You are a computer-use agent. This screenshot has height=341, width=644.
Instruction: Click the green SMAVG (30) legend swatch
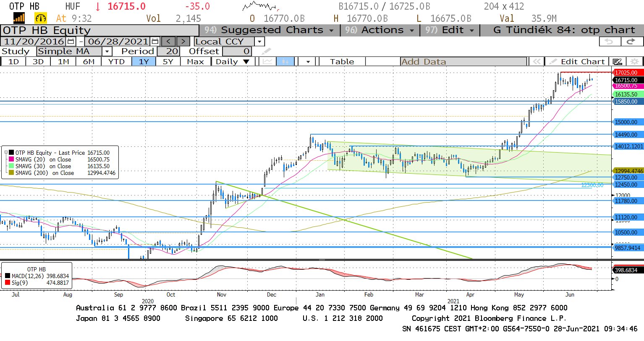[11, 166]
